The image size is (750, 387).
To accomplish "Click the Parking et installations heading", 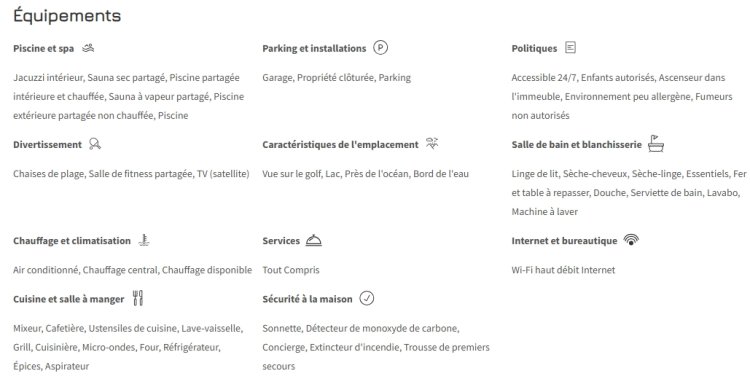I will [x=314, y=48].
